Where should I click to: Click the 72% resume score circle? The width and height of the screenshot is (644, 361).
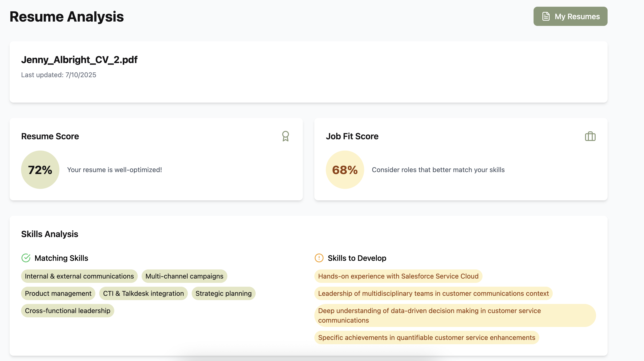pos(40,170)
